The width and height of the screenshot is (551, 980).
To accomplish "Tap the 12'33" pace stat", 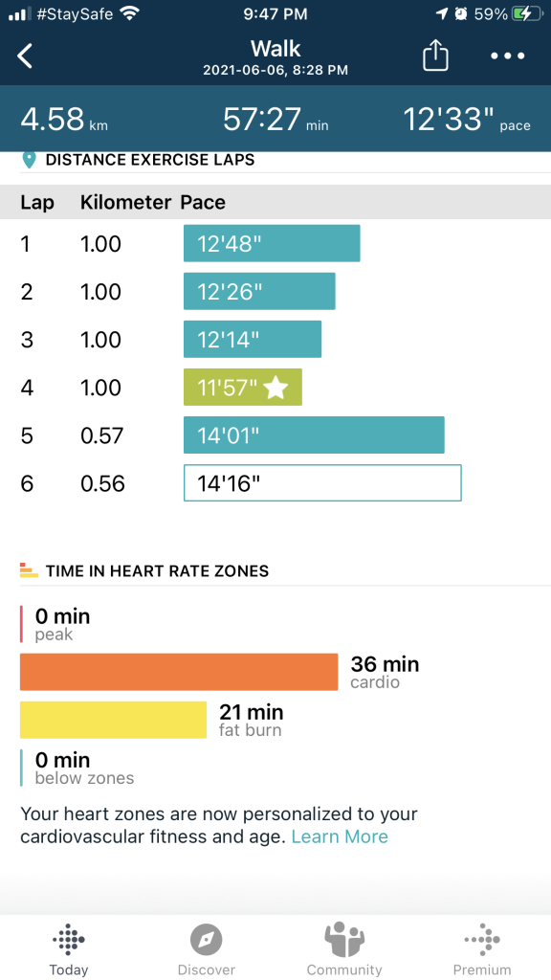I will 467,119.
